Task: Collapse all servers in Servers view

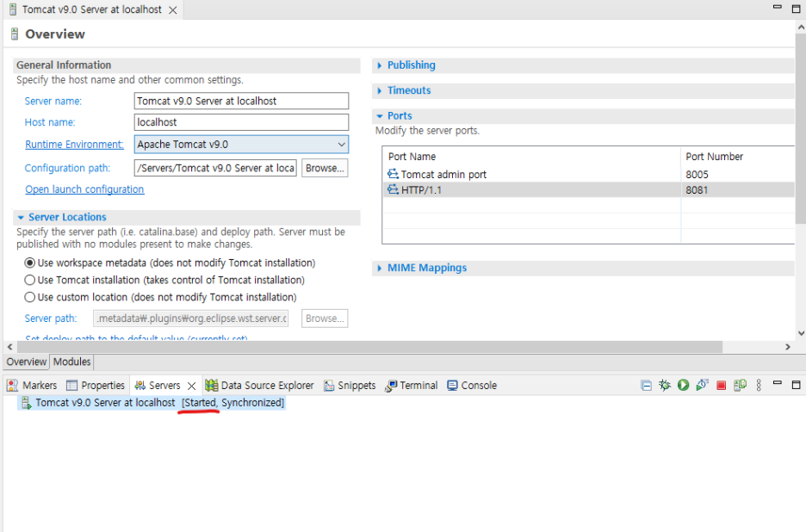Action: [646, 386]
